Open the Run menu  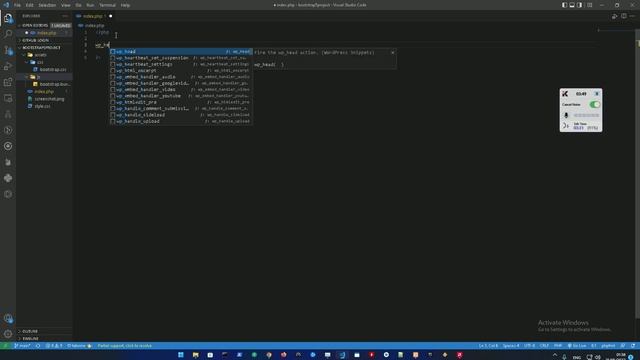point(90,5)
